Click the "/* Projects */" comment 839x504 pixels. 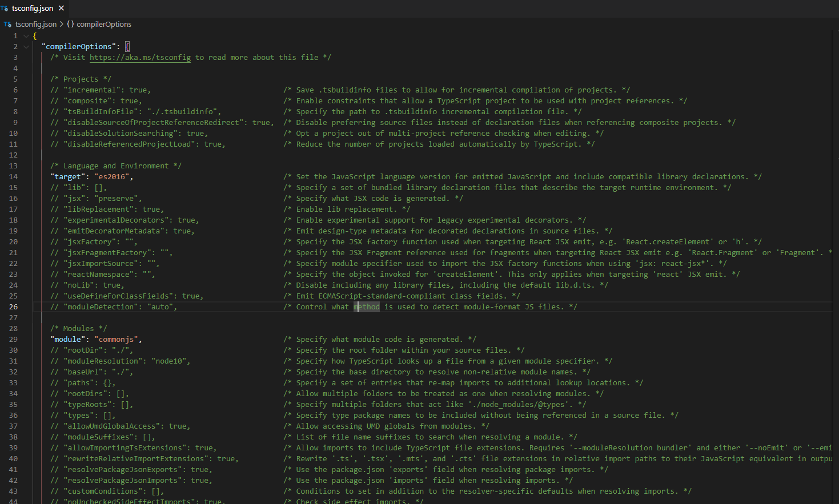pos(81,79)
